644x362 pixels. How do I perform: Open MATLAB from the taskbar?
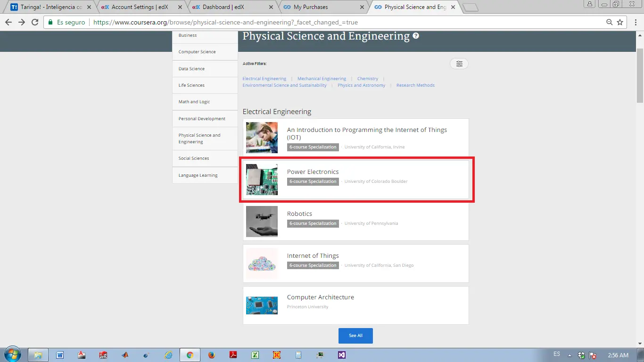[x=125, y=355]
